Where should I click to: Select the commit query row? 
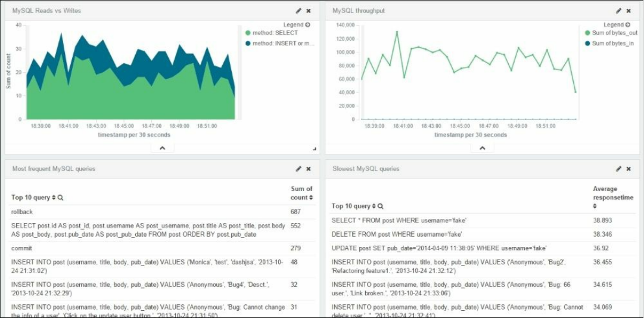162,248
